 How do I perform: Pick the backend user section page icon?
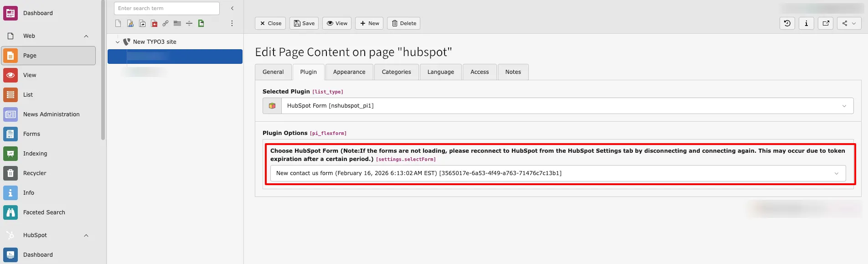pyautogui.click(x=130, y=23)
